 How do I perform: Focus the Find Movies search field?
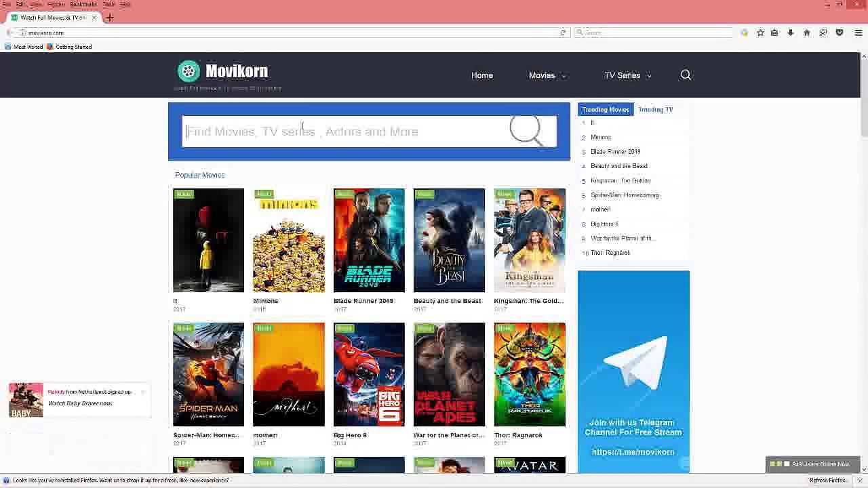(x=346, y=131)
